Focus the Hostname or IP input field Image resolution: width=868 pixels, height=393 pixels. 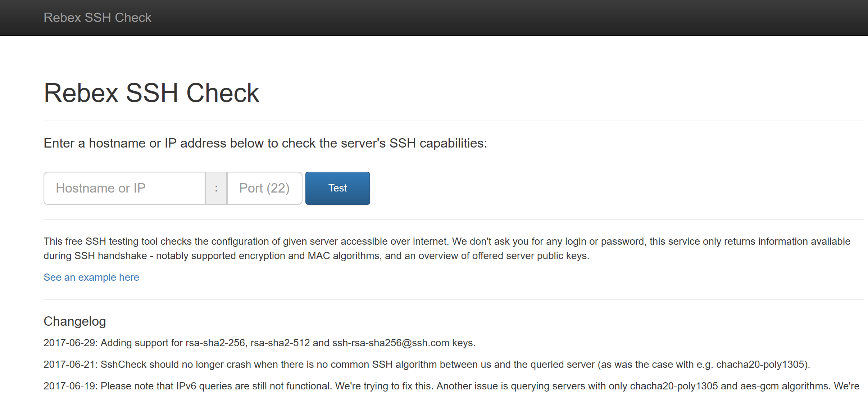pyautogui.click(x=124, y=188)
